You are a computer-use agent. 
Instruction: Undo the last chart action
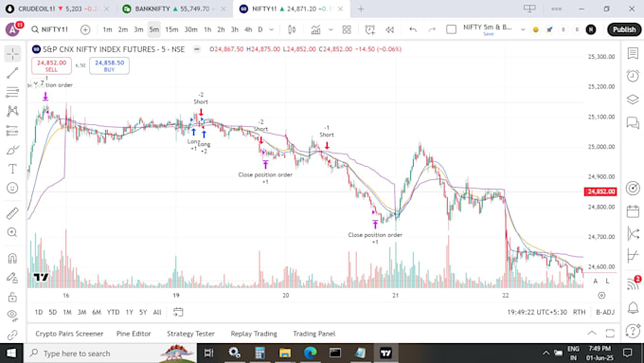pyautogui.click(x=413, y=29)
